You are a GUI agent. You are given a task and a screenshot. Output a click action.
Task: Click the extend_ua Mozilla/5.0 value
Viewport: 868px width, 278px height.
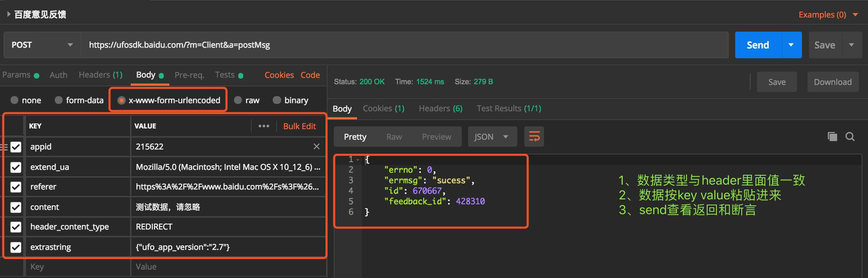(x=228, y=167)
